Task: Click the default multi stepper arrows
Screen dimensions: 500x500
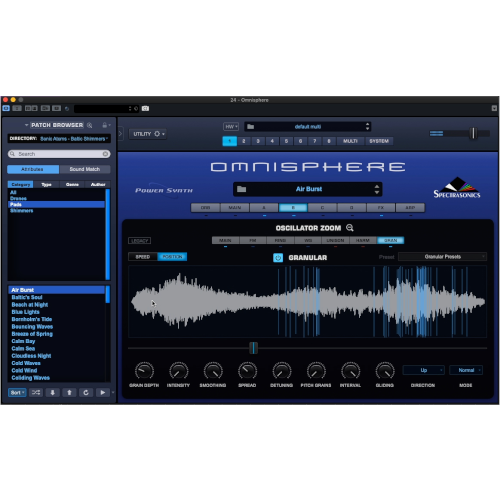Action: pyautogui.click(x=367, y=127)
